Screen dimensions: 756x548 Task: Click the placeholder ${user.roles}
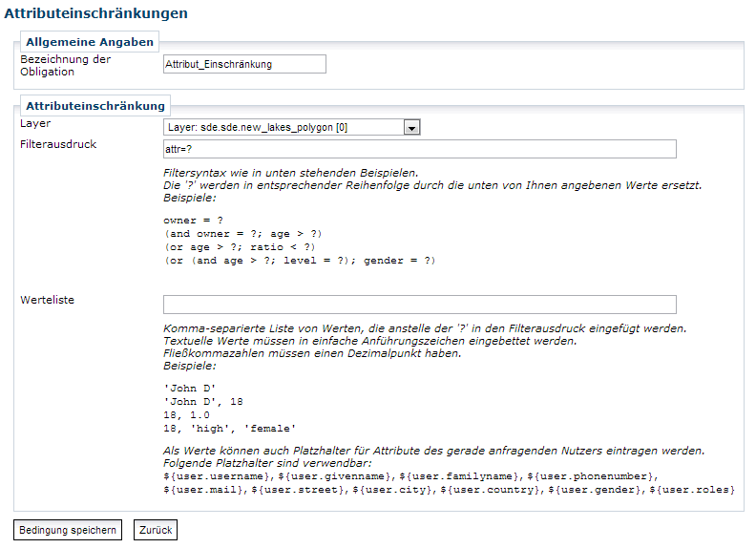pos(692,490)
